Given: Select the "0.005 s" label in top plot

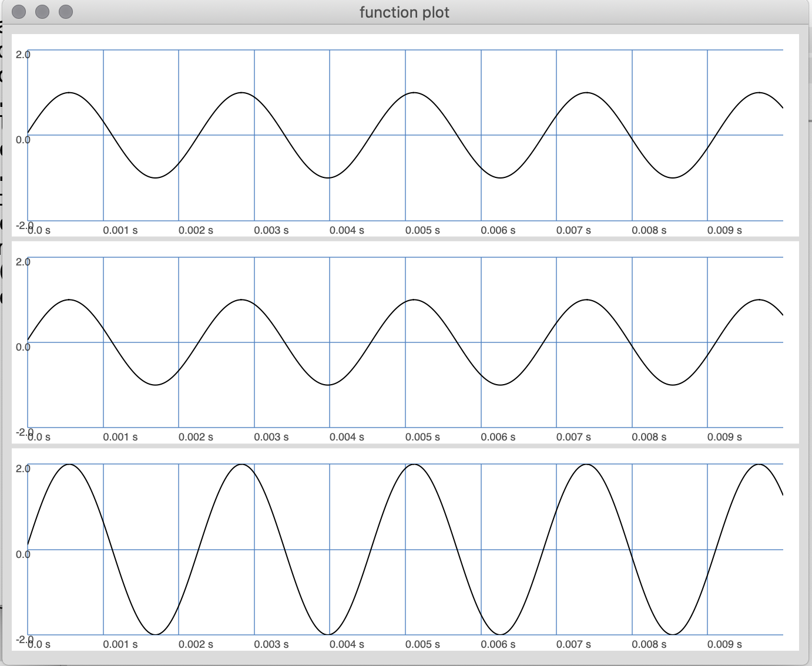Looking at the screenshot, I should pos(422,230).
